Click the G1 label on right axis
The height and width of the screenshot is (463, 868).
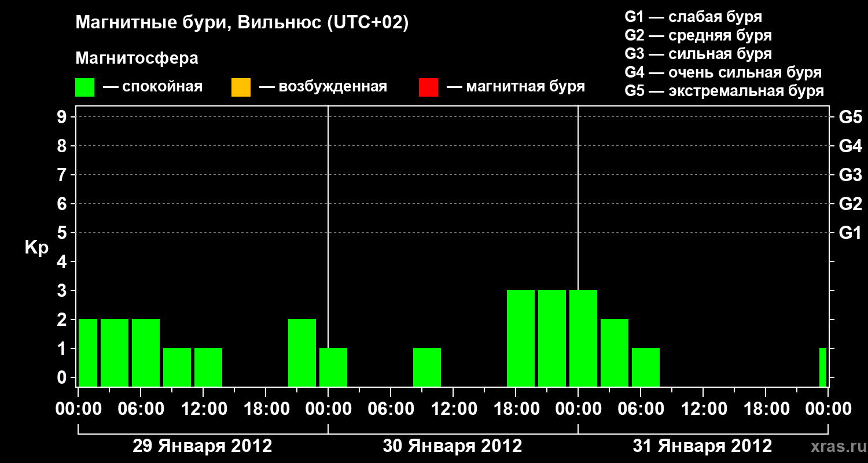pos(850,233)
